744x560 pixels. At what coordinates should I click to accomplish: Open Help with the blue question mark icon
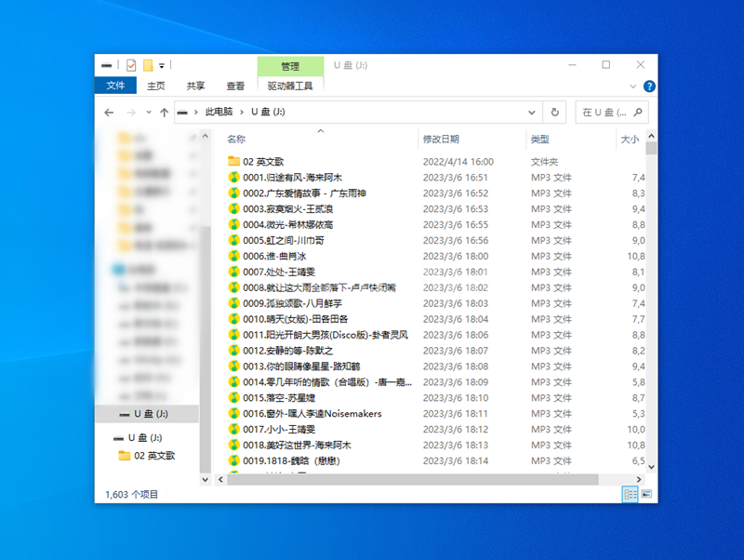click(x=649, y=86)
